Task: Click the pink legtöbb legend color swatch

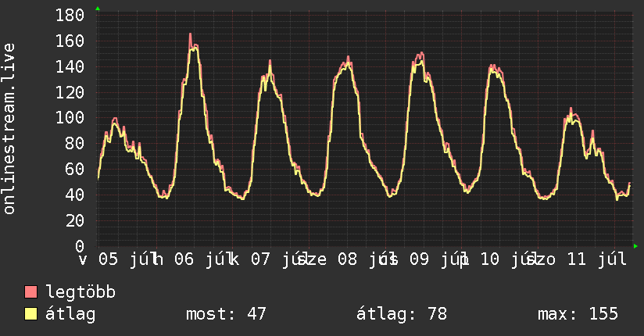Action: (30, 291)
